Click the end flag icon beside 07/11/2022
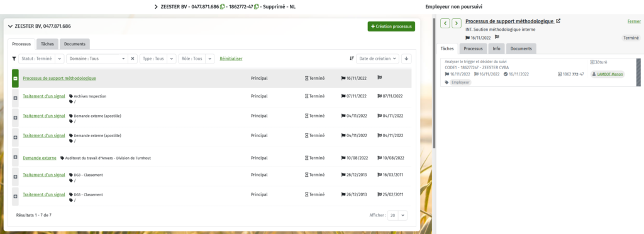The height and width of the screenshot is (234, 644). (x=379, y=96)
